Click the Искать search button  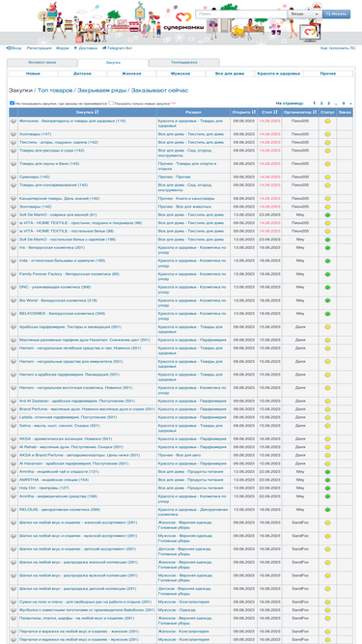click(336, 14)
